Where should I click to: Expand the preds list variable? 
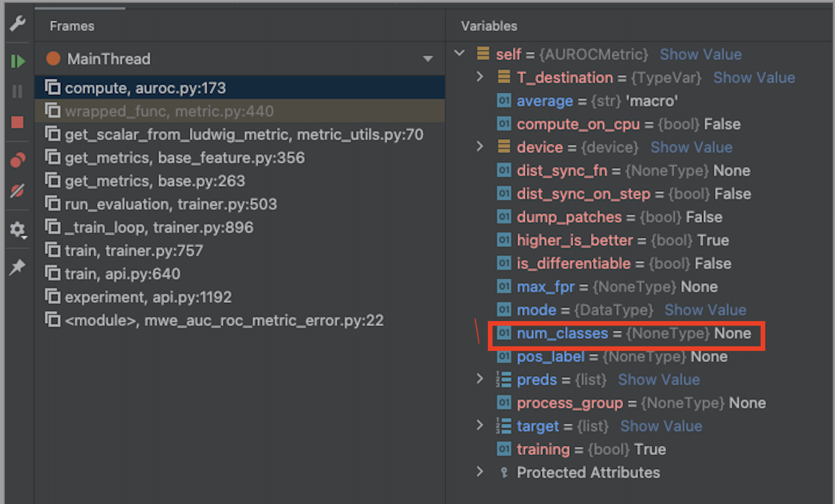coord(480,379)
